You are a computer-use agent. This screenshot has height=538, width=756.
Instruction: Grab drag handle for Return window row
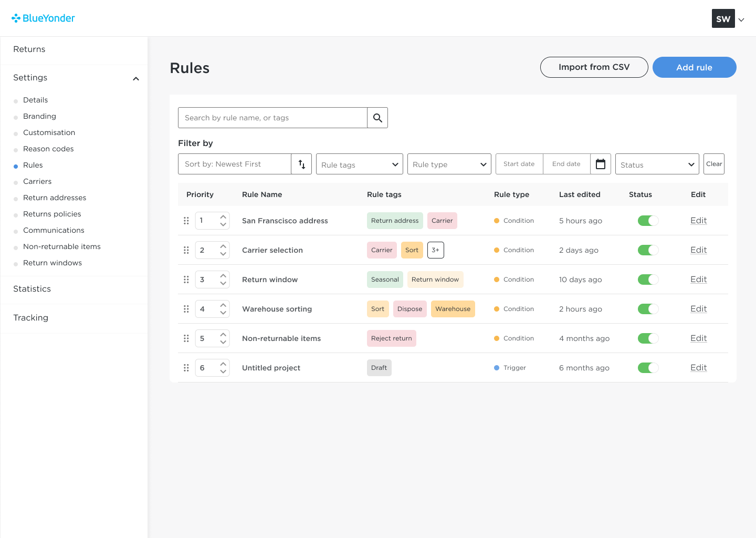(186, 280)
